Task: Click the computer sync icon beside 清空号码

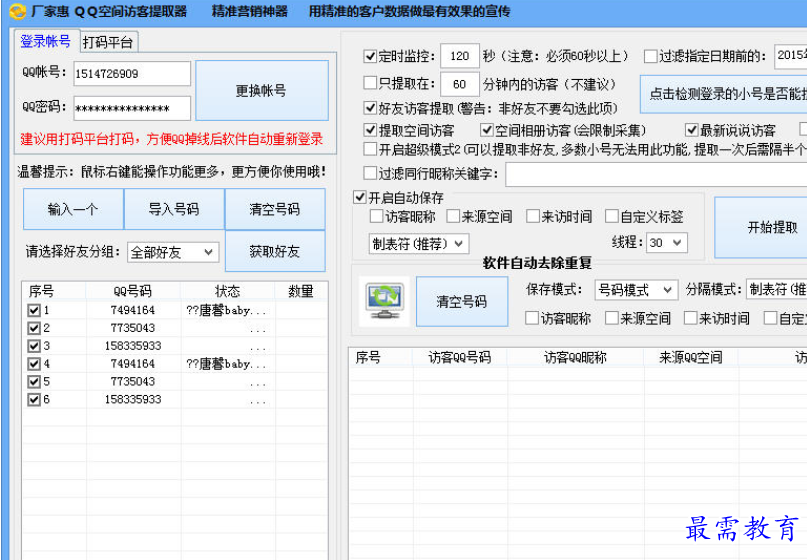Action: 385,302
